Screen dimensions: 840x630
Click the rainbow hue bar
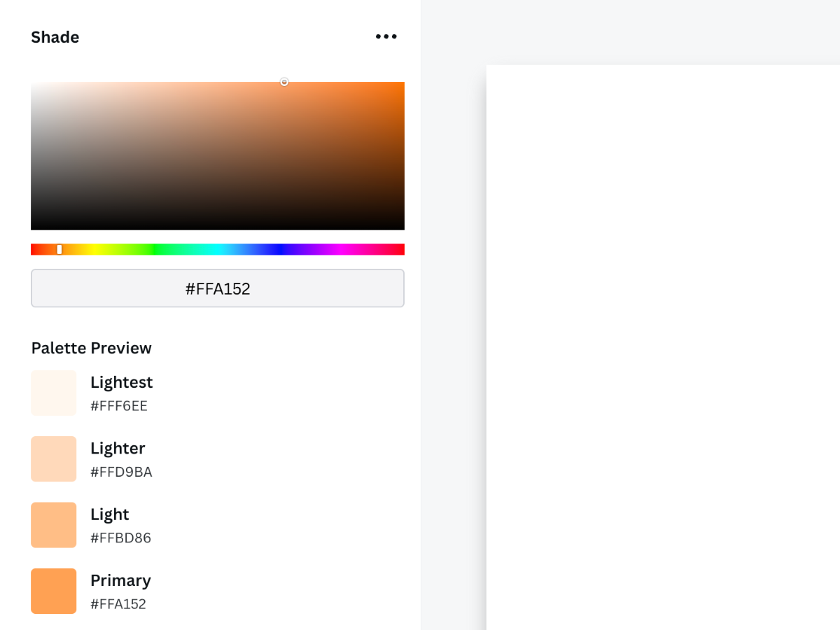point(218,249)
